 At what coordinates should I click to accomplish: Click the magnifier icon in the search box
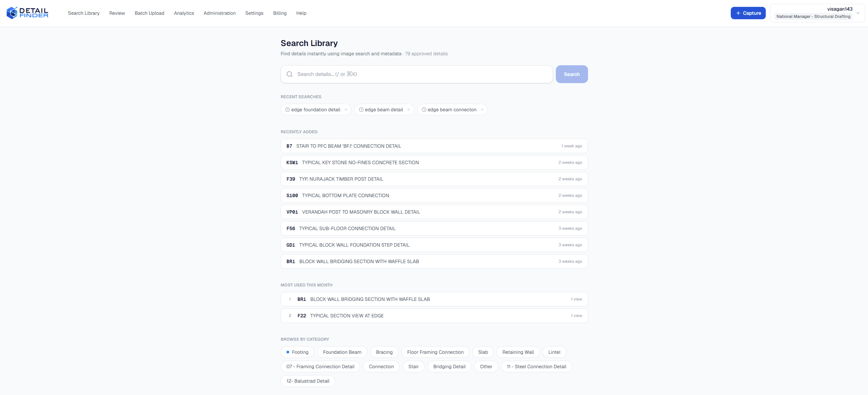coord(290,74)
